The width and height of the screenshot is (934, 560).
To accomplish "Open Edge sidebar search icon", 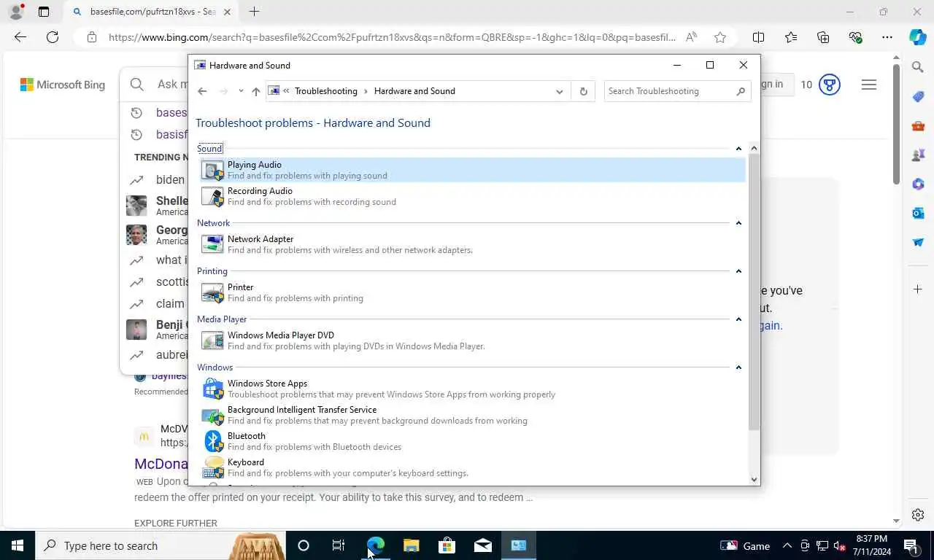I will click(x=918, y=67).
